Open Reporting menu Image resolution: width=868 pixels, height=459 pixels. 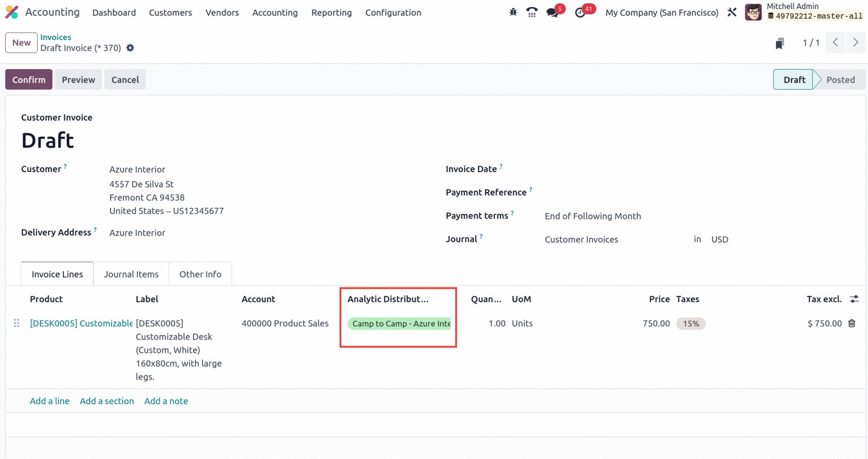(x=332, y=12)
